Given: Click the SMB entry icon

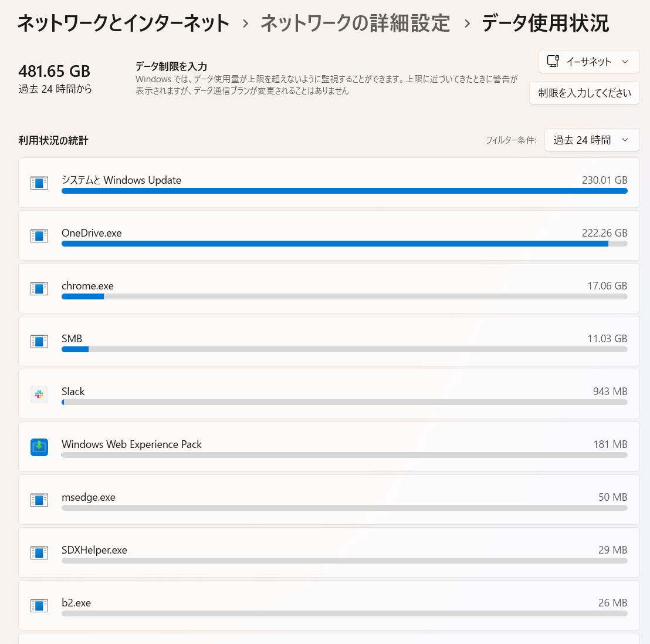Looking at the screenshot, I should (39, 341).
